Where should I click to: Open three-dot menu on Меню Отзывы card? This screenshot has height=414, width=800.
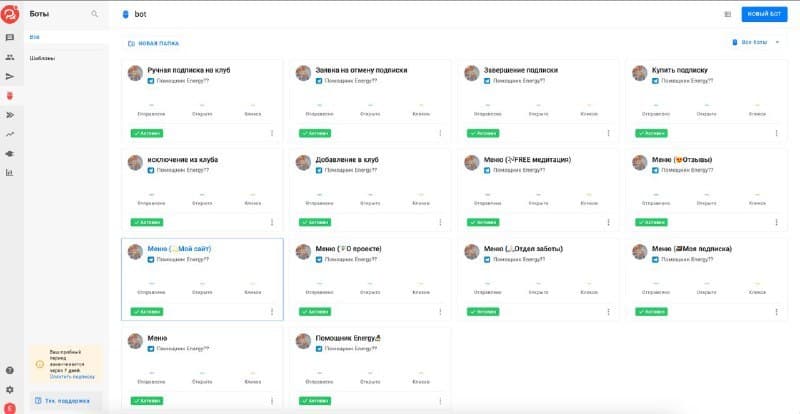point(777,223)
